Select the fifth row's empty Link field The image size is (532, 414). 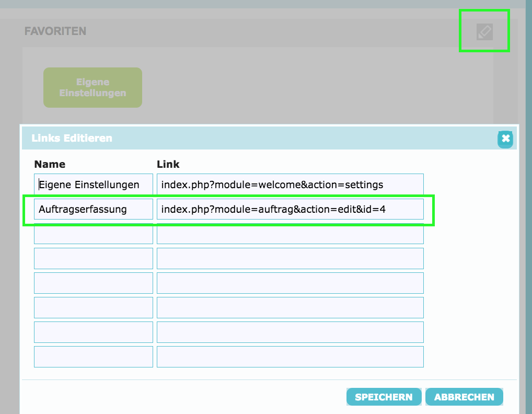(290, 283)
